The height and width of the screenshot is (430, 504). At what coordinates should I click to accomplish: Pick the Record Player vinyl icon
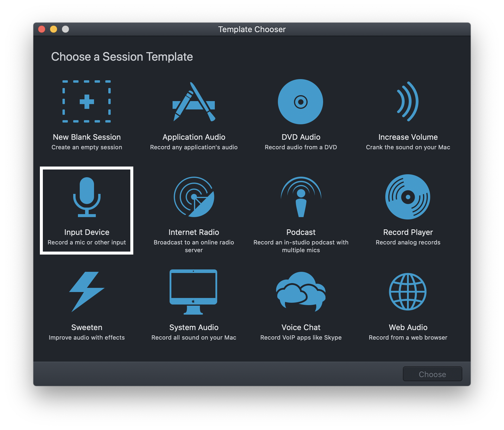point(408,197)
